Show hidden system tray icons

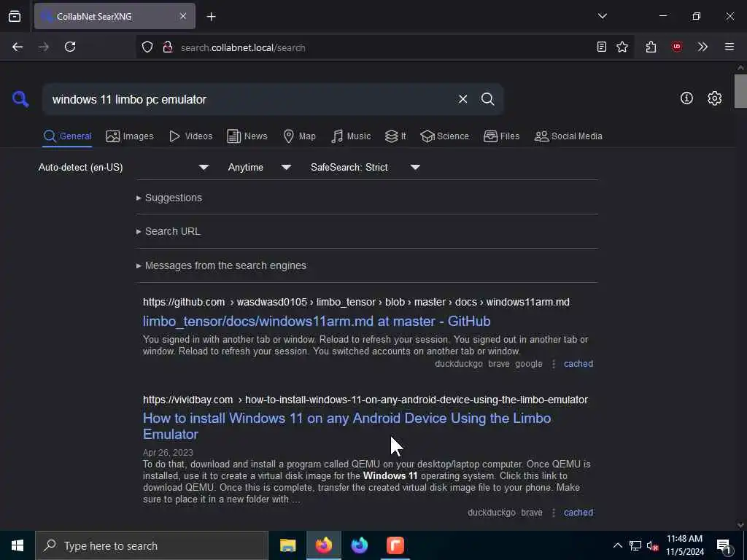click(x=617, y=545)
